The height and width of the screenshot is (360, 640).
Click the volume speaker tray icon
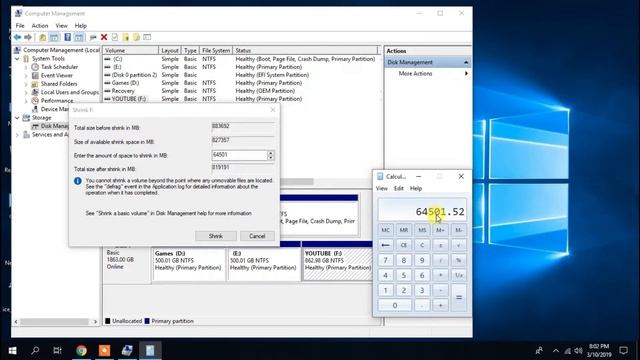point(578,351)
